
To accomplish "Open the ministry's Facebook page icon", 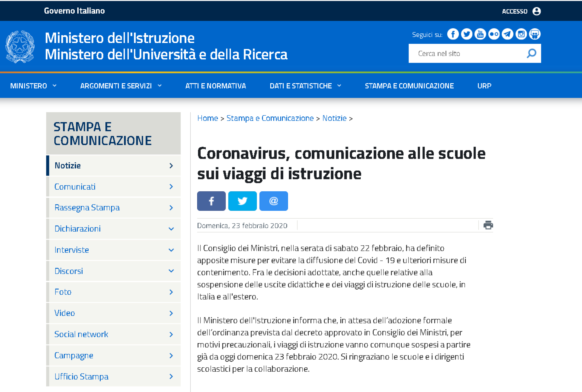I will pyautogui.click(x=453, y=34).
